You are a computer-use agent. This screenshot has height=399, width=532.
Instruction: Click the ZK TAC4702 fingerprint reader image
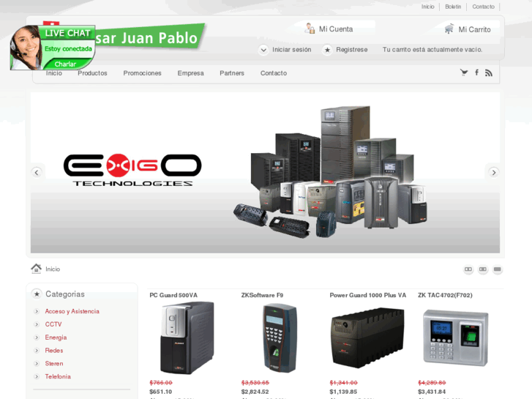456,338
